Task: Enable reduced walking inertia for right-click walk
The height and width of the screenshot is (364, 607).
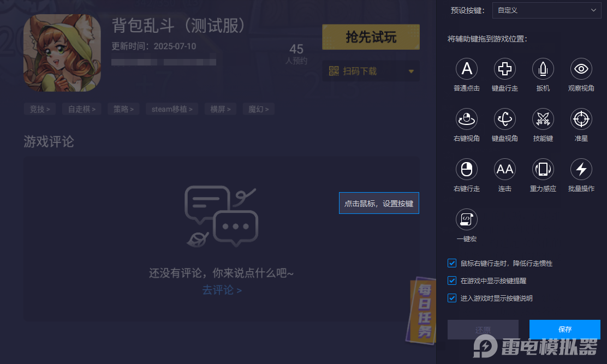Action: click(x=451, y=263)
